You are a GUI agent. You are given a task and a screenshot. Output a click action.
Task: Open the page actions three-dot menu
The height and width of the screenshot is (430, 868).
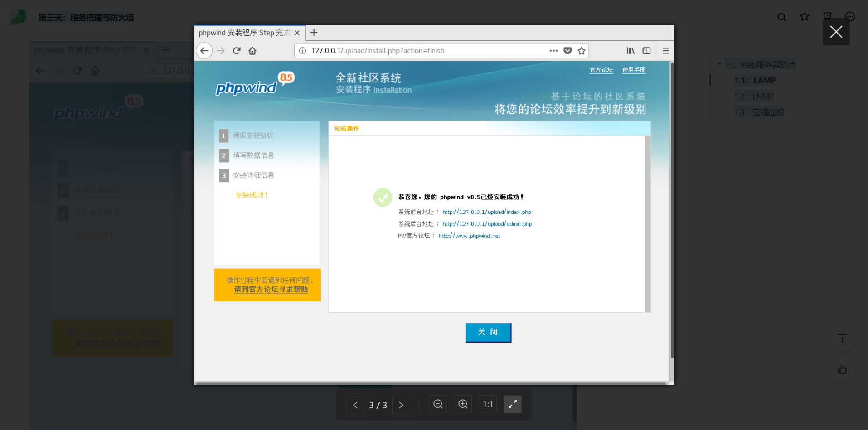(x=553, y=51)
